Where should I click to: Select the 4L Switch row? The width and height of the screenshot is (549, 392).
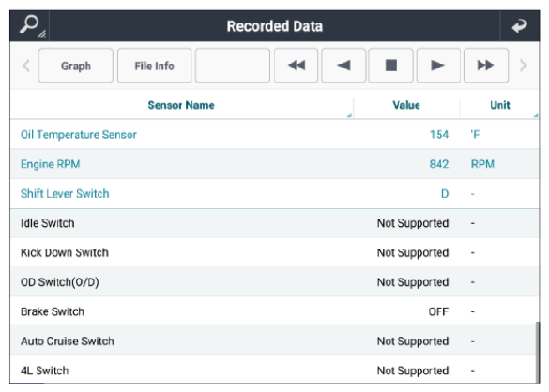(273, 369)
